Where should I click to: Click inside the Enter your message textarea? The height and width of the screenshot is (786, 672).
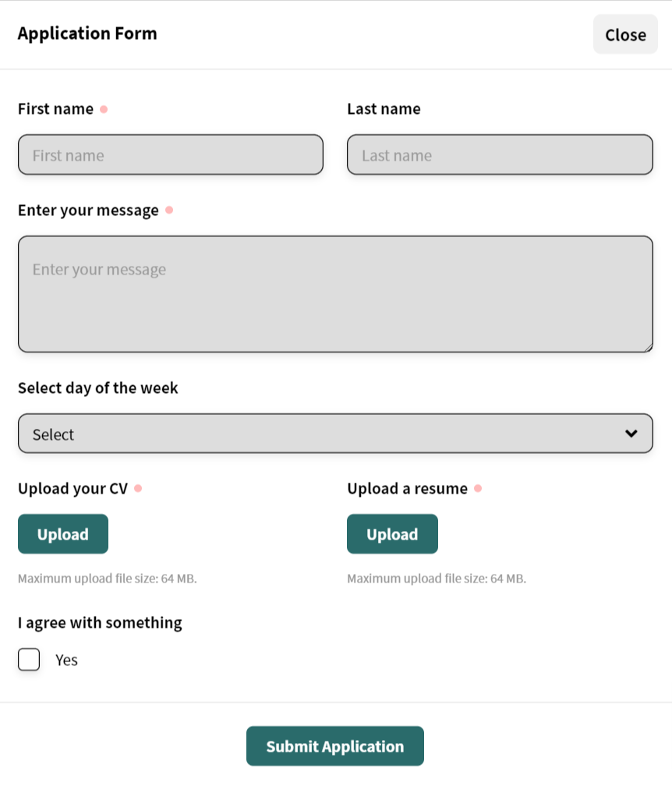pos(335,294)
